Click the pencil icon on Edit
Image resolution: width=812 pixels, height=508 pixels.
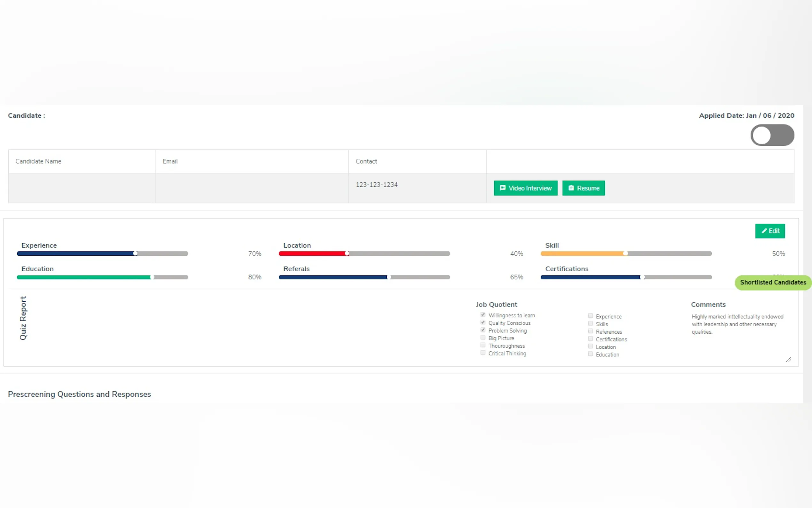(764, 231)
